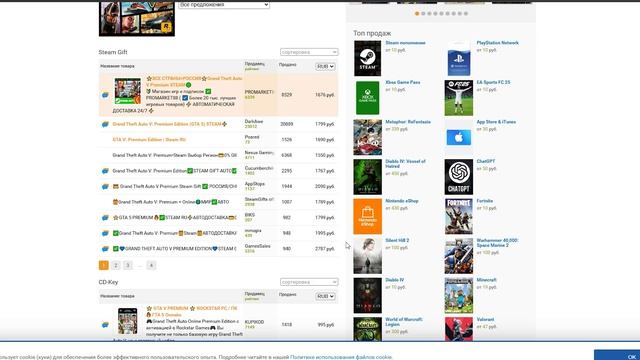Open product thumbnail in the PROMARKET listing

pos(127,91)
